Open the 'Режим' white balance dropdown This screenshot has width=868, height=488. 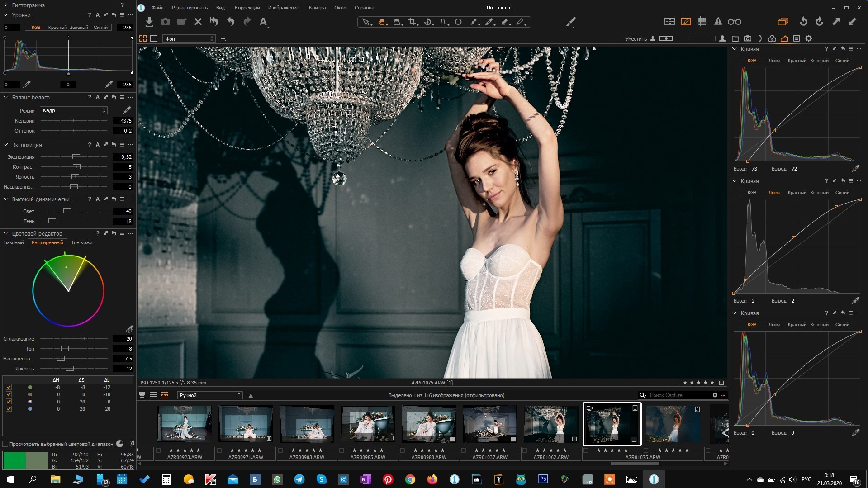point(74,110)
